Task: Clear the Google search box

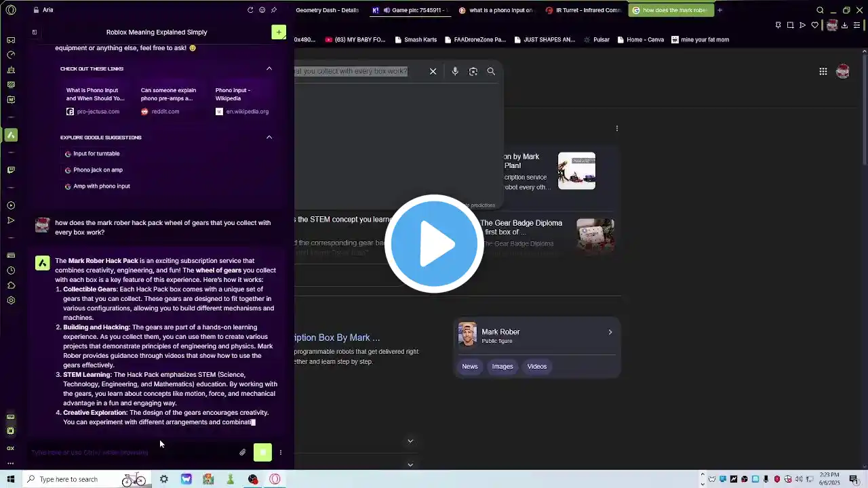Action: click(x=433, y=71)
